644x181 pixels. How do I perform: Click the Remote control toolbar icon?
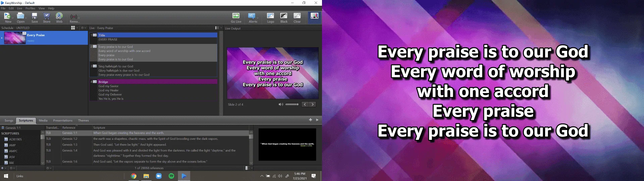(74, 17)
